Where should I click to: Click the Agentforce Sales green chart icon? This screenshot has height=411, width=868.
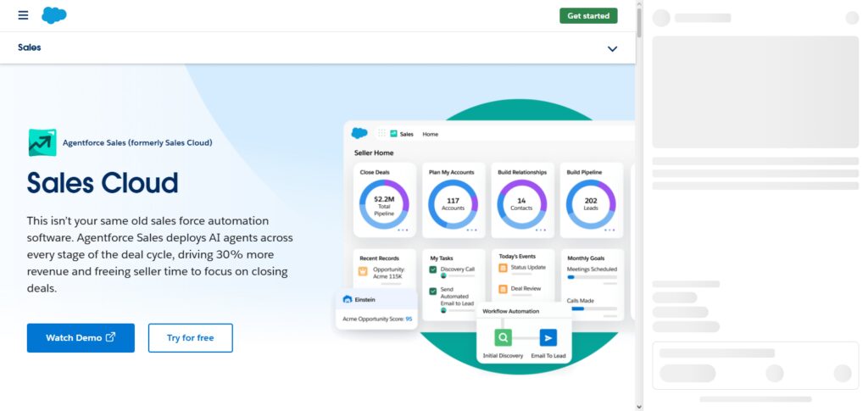click(x=42, y=142)
